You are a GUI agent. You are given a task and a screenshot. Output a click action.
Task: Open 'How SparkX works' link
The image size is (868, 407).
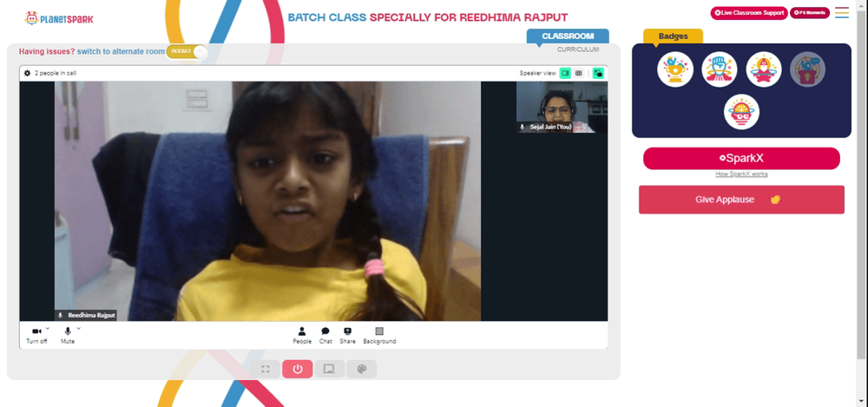tap(741, 174)
